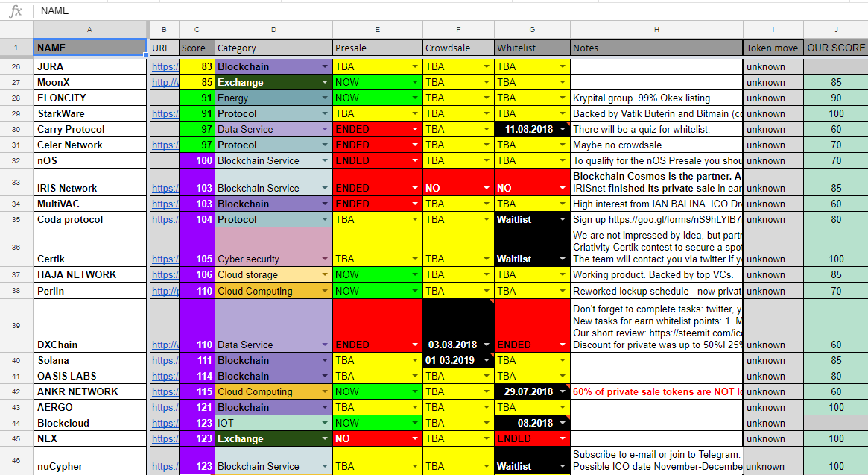Open the Celer Network URL link
868x475 pixels.
click(x=165, y=145)
